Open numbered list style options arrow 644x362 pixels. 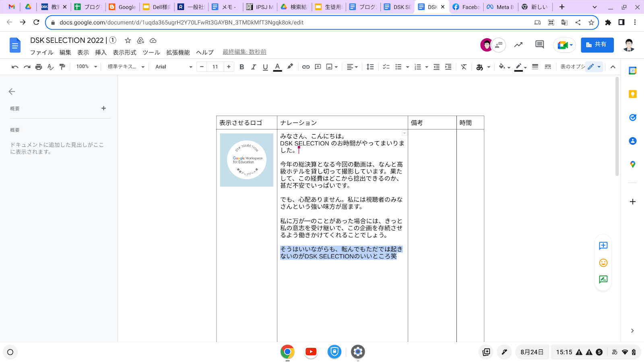(427, 67)
